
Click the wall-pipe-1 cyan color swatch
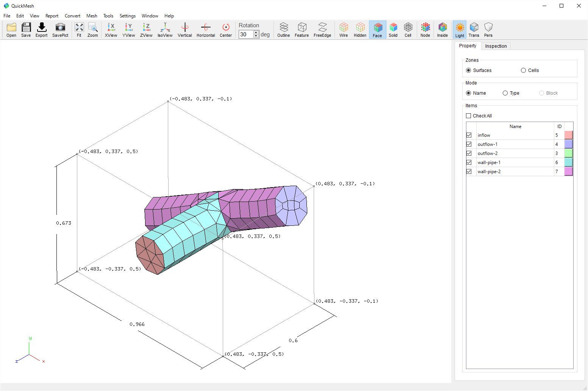click(568, 163)
